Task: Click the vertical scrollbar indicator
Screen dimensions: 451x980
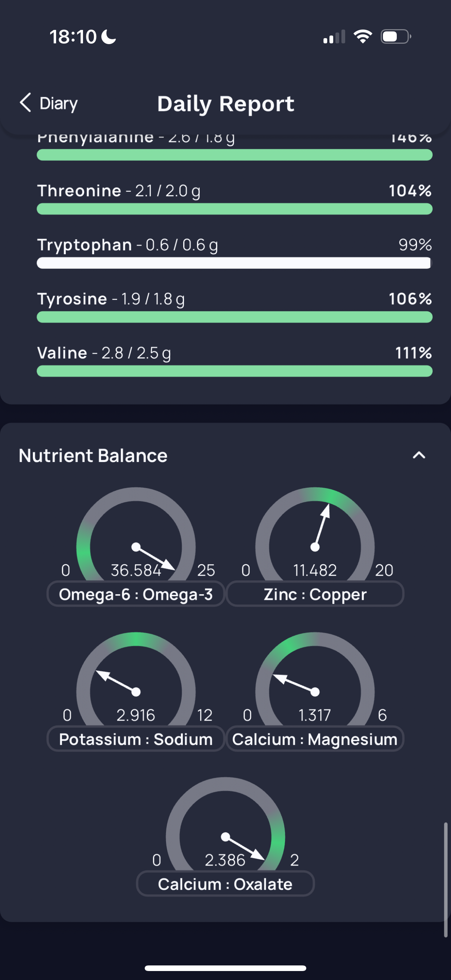Action: click(445, 879)
